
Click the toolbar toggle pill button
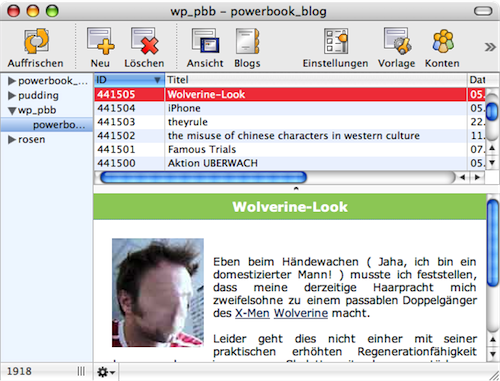(x=483, y=11)
